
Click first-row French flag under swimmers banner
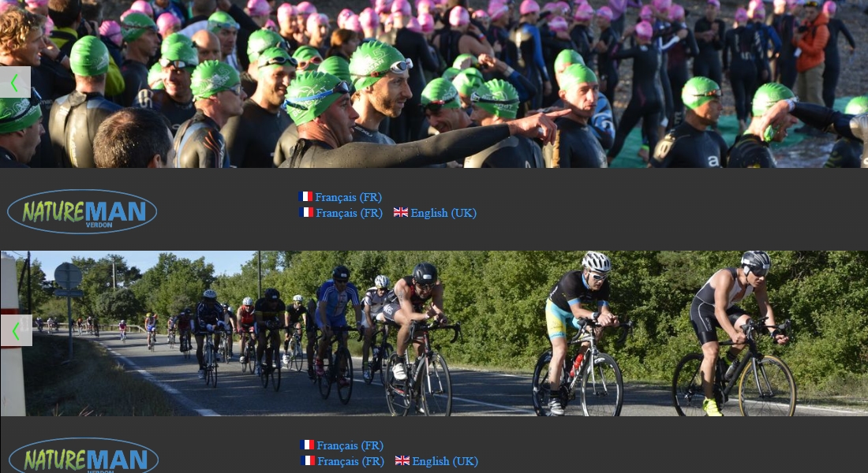pyautogui.click(x=305, y=196)
